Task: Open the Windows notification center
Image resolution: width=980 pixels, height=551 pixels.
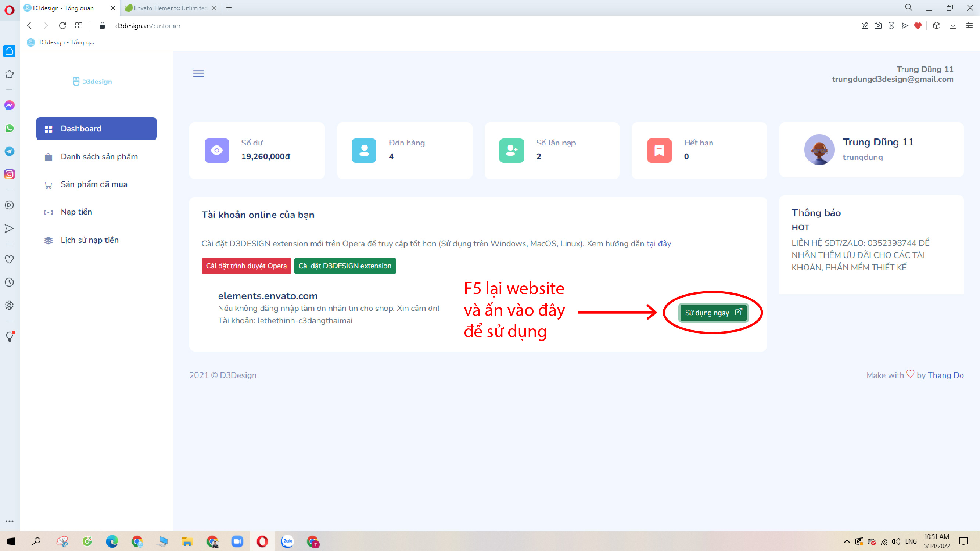Action: [963, 541]
